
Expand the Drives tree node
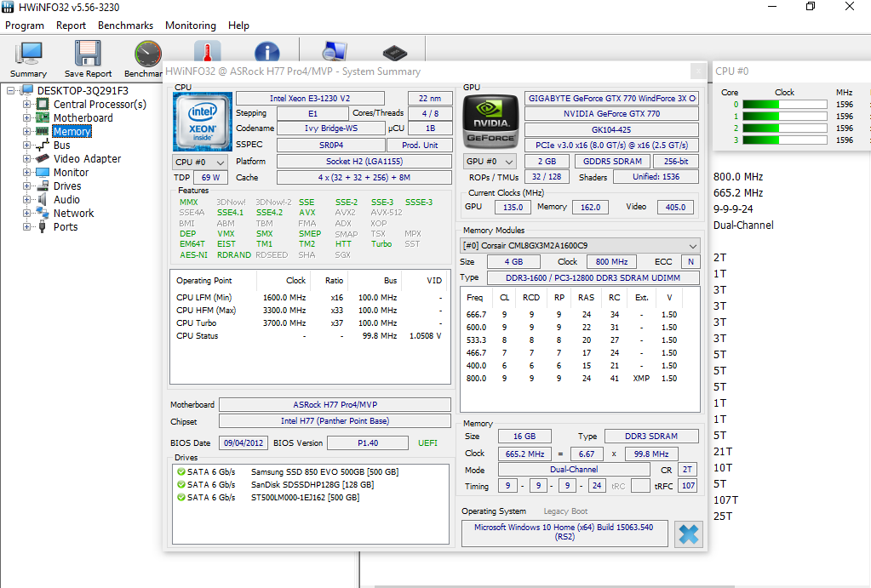point(26,186)
